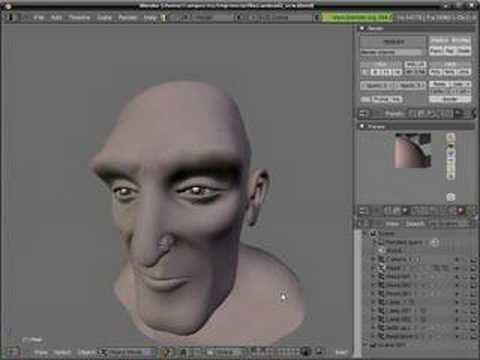Image resolution: width=480 pixels, height=360 pixels.
Task: Click the Xparts number field
Action: tap(376, 85)
